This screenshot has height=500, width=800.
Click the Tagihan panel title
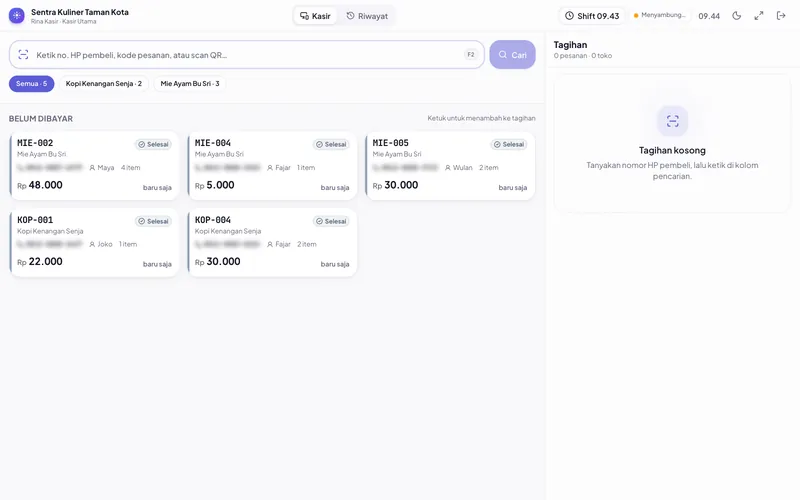(570, 45)
